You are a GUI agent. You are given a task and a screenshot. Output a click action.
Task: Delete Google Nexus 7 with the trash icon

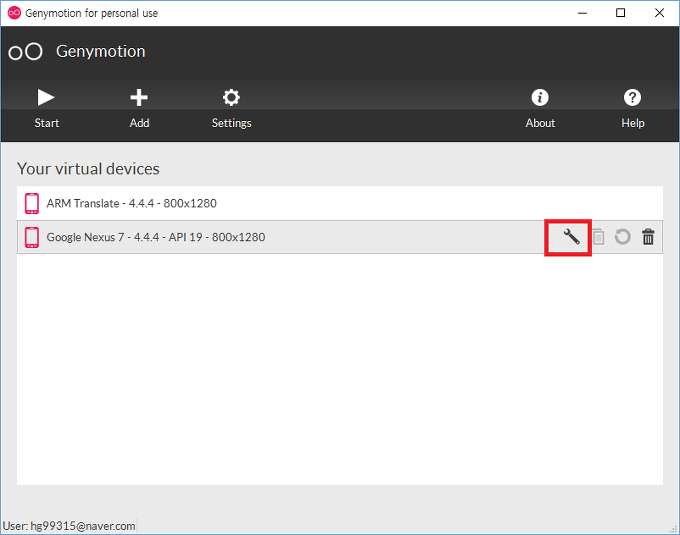(x=648, y=237)
